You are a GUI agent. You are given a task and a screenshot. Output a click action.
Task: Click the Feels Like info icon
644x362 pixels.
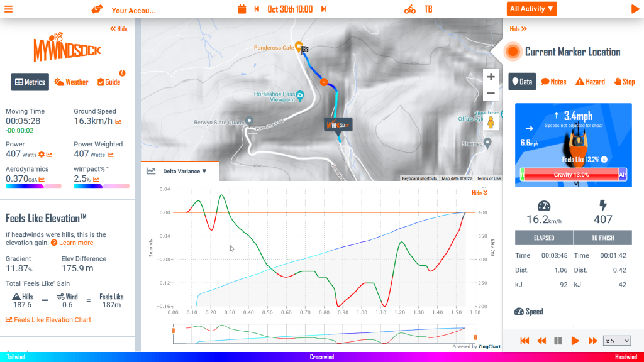(x=604, y=160)
